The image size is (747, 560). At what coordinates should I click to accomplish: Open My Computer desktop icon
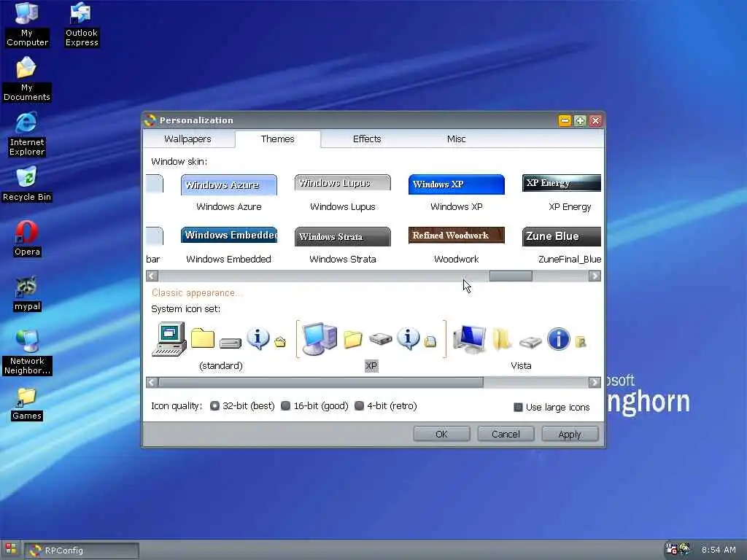click(x=27, y=24)
